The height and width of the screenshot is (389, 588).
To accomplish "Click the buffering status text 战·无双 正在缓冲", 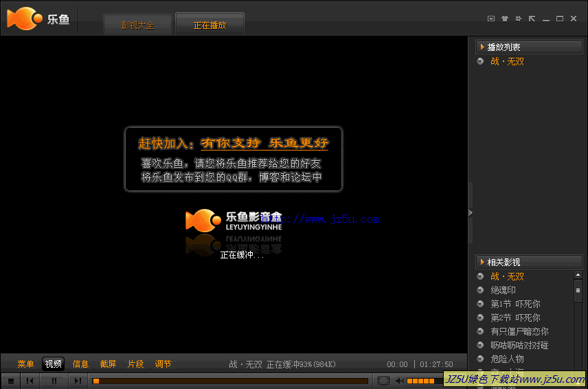I will pos(282,364).
